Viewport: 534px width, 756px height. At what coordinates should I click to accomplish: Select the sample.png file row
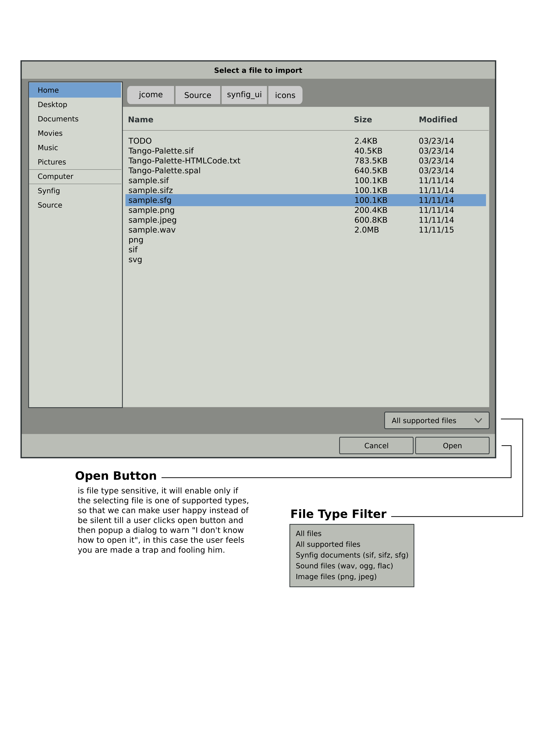(x=151, y=210)
